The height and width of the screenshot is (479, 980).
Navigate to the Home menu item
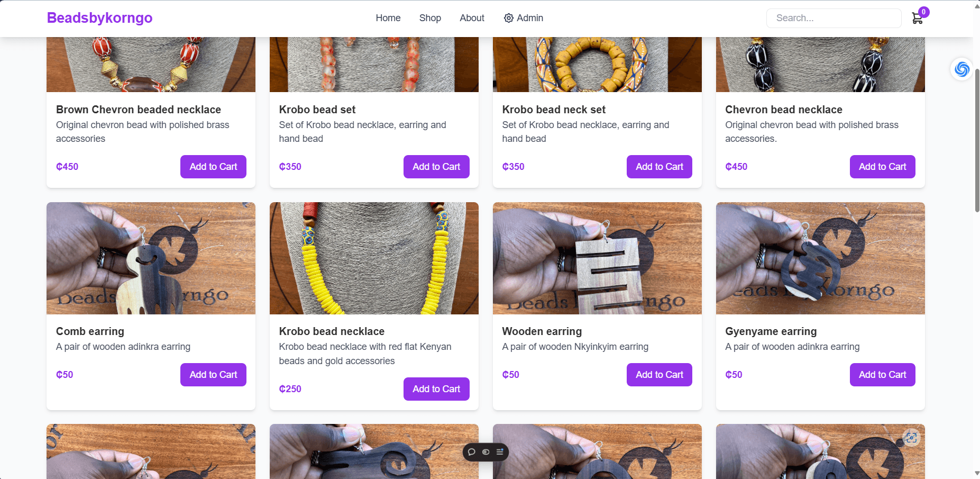388,17
